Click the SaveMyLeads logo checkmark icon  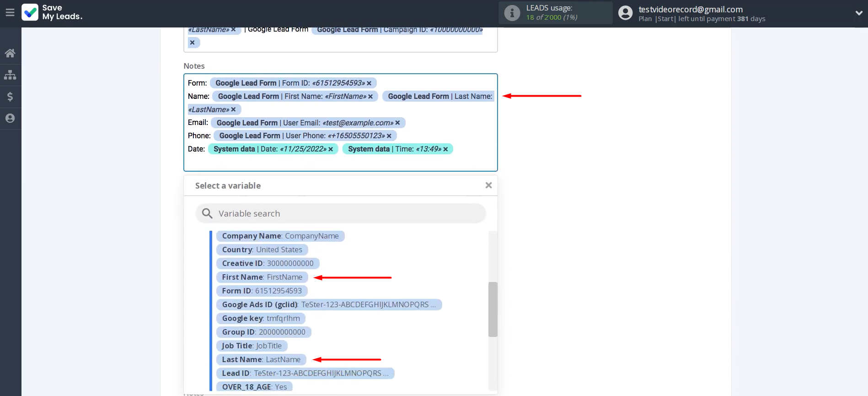[30, 13]
